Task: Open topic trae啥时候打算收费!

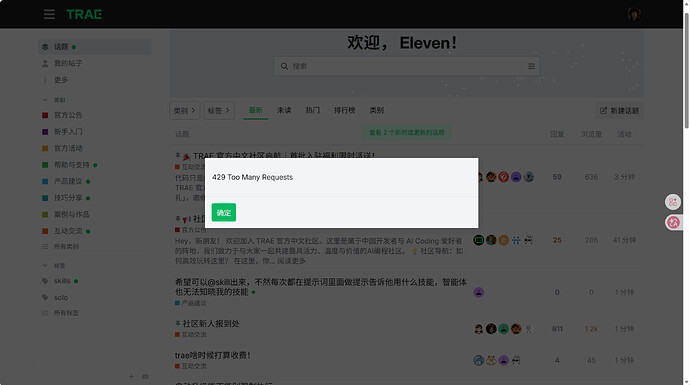Action: 213,356
